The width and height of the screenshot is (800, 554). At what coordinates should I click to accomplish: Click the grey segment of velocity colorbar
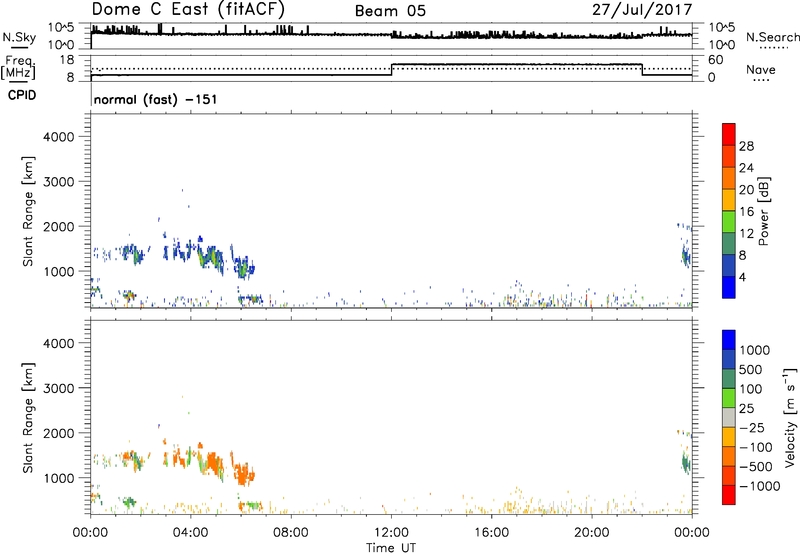[729, 417]
